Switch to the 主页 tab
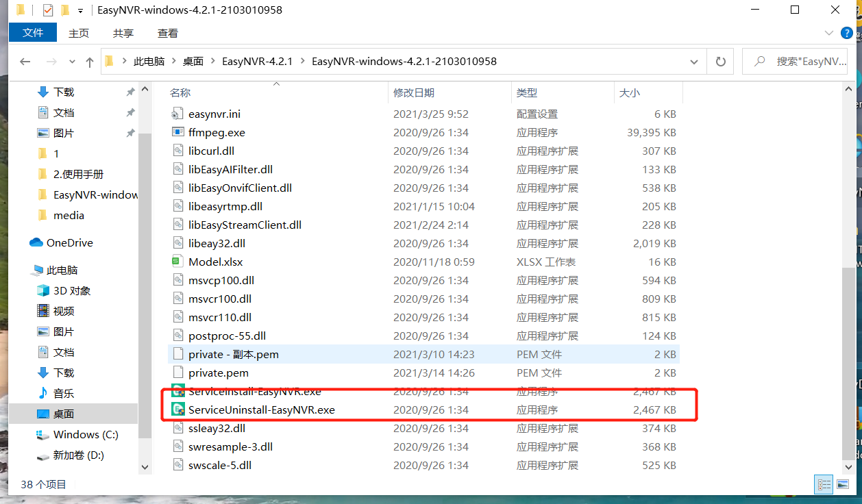The width and height of the screenshot is (862, 504). 79,33
